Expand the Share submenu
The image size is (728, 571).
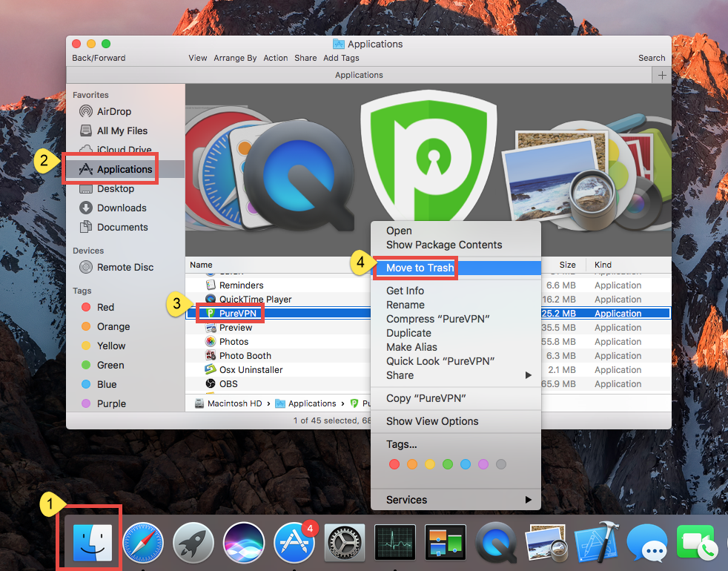click(x=399, y=376)
